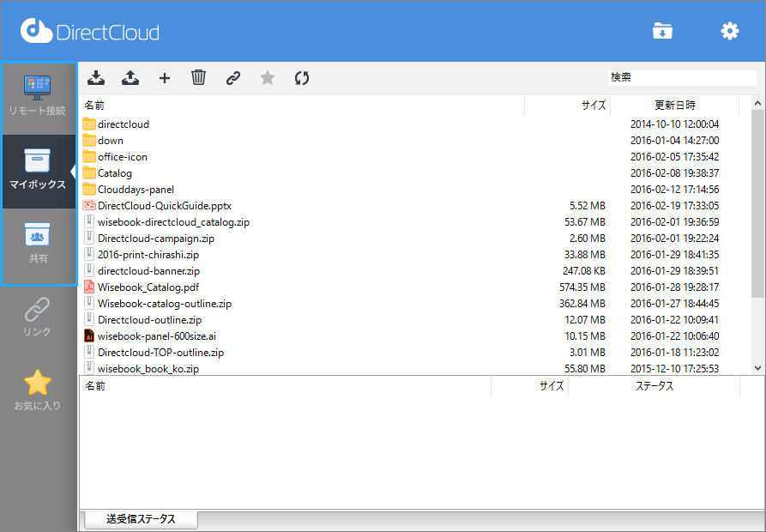The height and width of the screenshot is (532, 766).
Task: Select the file name DirectCloud-QuickGuide.pptx
Action: [164, 206]
